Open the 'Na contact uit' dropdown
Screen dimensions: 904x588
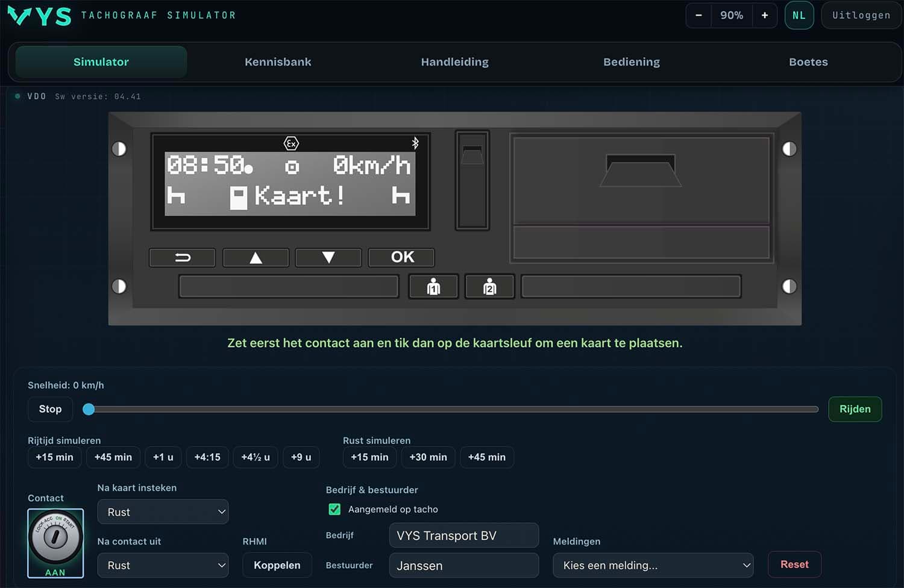163,565
